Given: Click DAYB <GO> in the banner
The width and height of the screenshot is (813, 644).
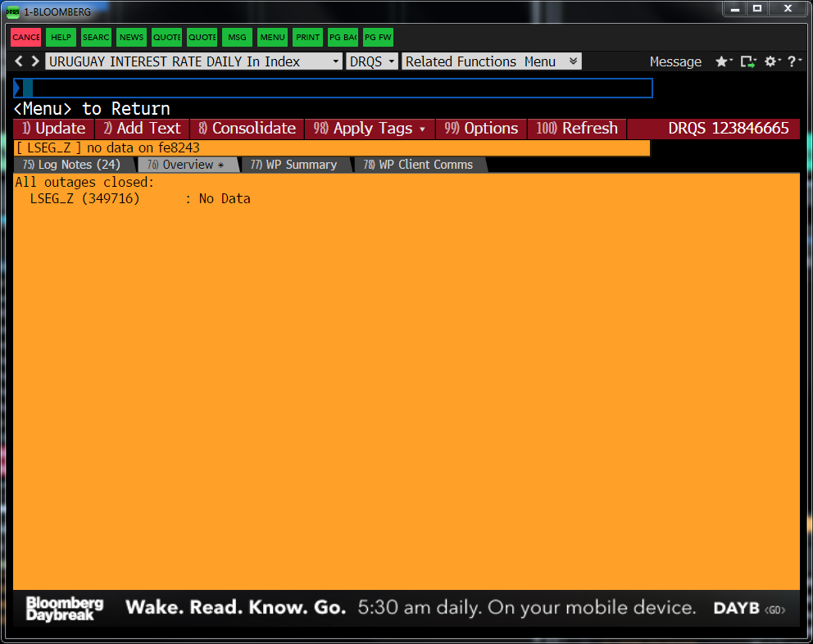Looking at the screenshot, I should (x=749, y=608).
